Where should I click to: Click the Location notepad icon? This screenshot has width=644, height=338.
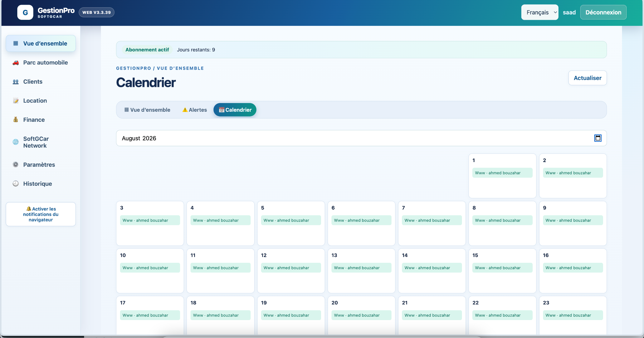tap(16, 101)
